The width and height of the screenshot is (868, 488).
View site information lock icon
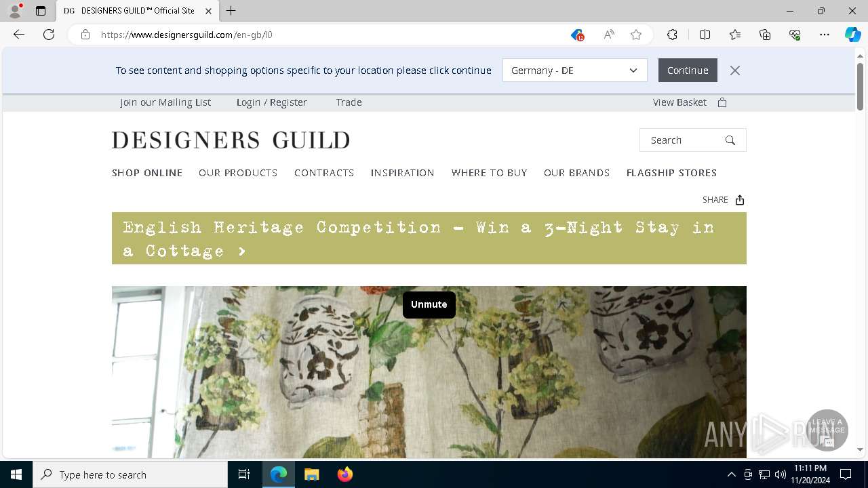tap(85, 35)
